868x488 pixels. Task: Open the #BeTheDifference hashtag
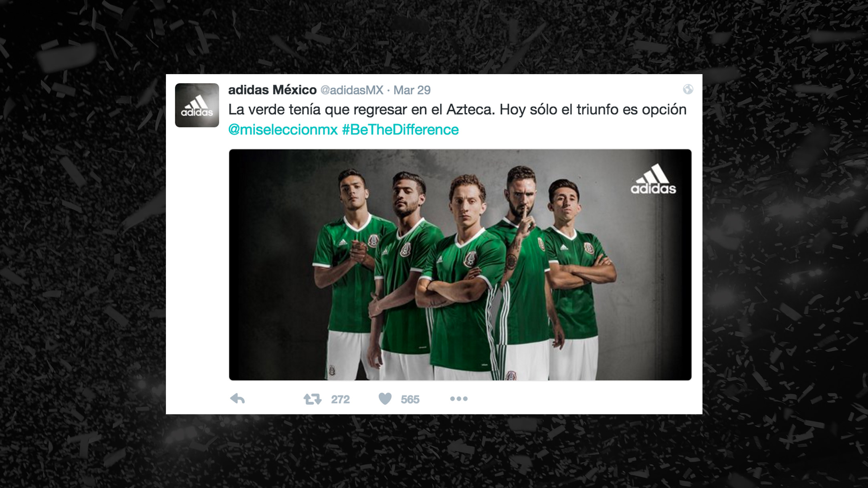[400, 129]
